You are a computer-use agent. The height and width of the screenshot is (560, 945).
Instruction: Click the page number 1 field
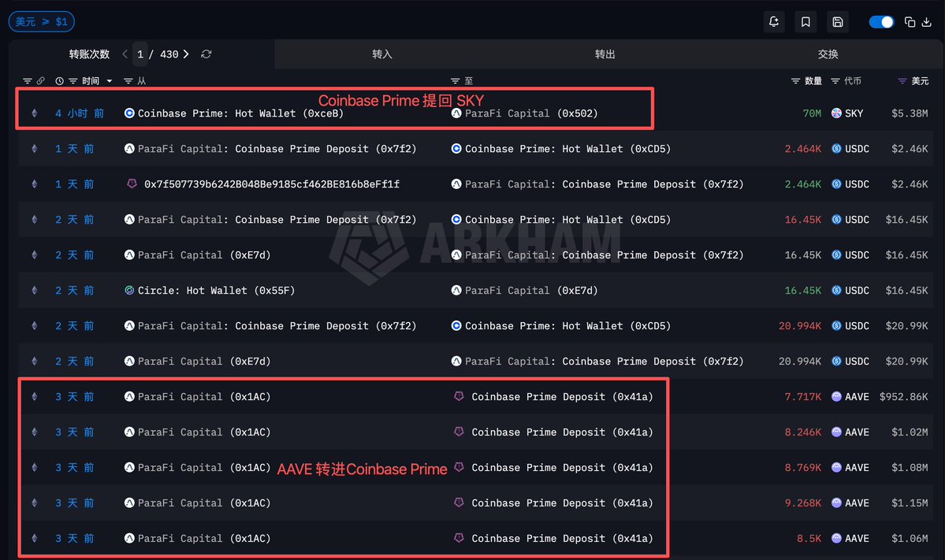(140, 54)
